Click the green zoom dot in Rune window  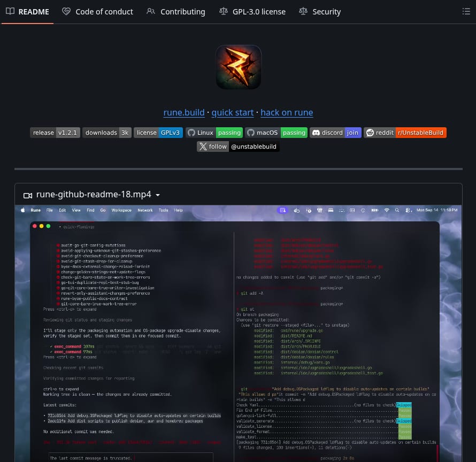(48, 226)
